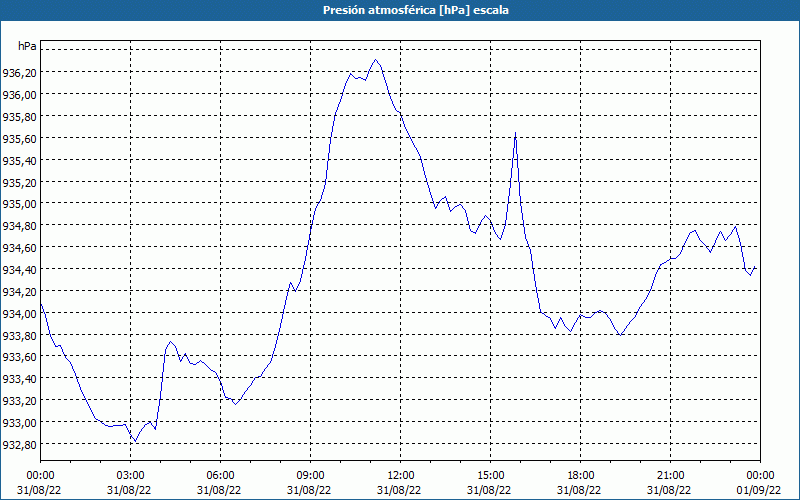
Task: Click the 15:00 time label
Action: 490,476
